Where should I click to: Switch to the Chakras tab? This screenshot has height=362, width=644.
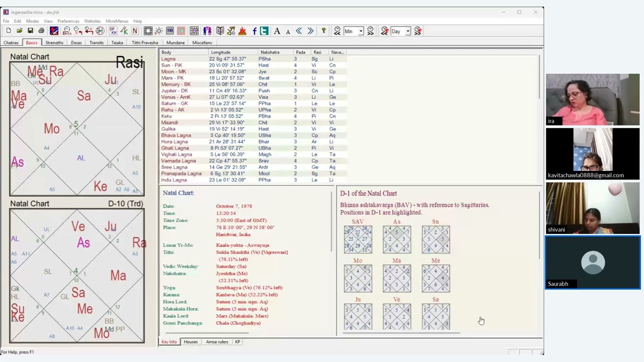click(x=11, y=43)
